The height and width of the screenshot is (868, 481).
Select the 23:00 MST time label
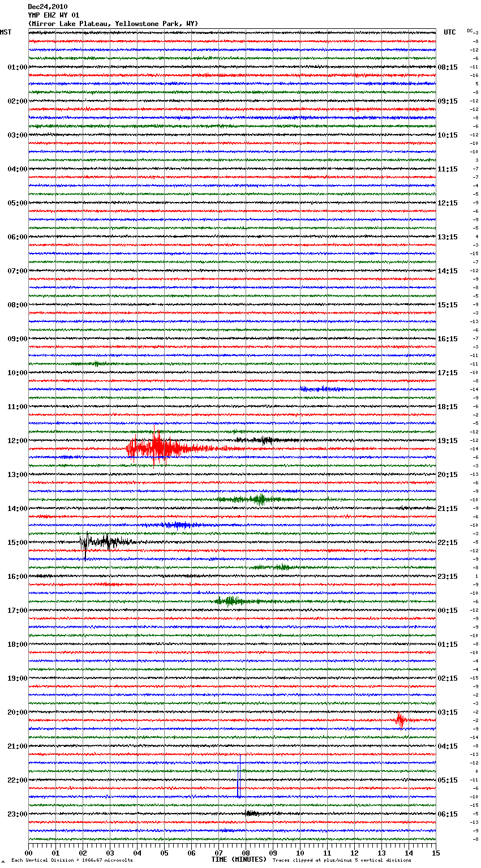18,814
